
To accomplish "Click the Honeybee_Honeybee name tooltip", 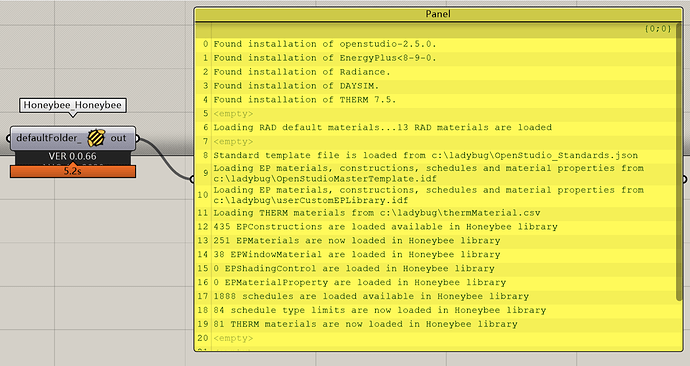I will point(73,105).
